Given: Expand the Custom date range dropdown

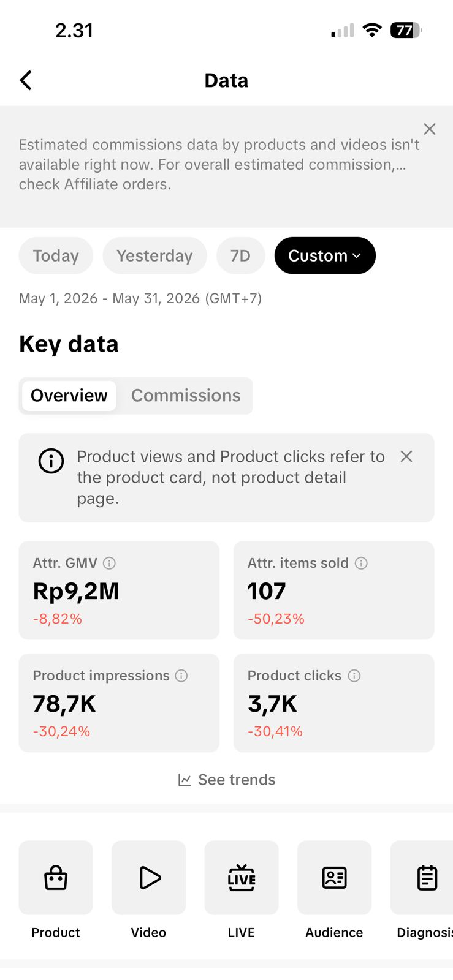Looking at the screenshot, I should [325, 255].
